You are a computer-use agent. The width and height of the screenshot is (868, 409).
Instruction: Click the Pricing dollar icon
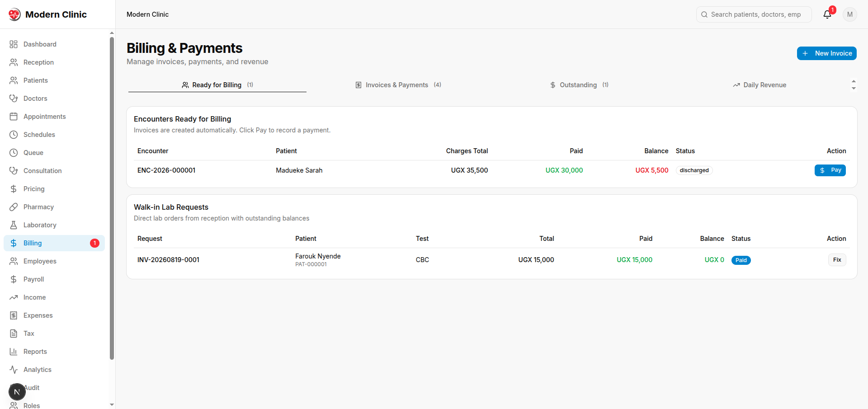point(14,189)
